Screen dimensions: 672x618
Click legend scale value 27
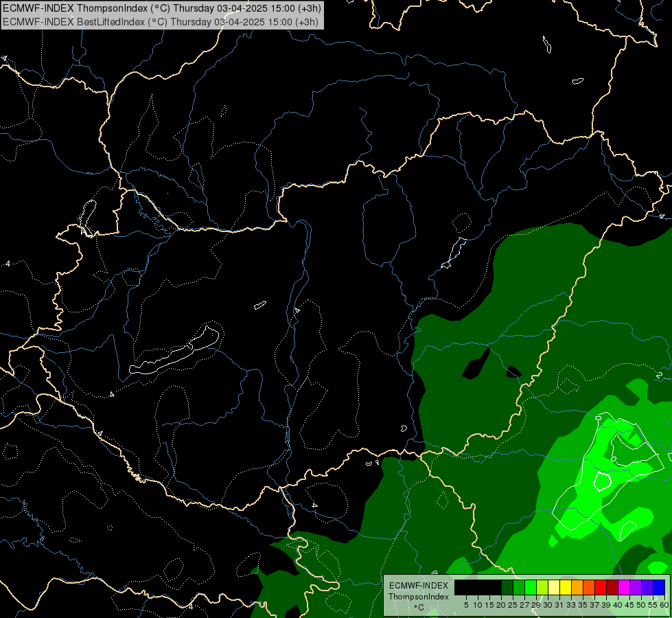coord(524,605)
